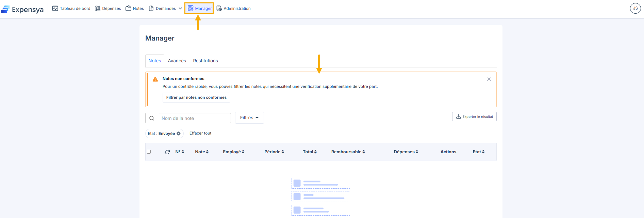The image size is (644, 218).
Task: Sort table by Etat column
Action: (x=479, y=152)
